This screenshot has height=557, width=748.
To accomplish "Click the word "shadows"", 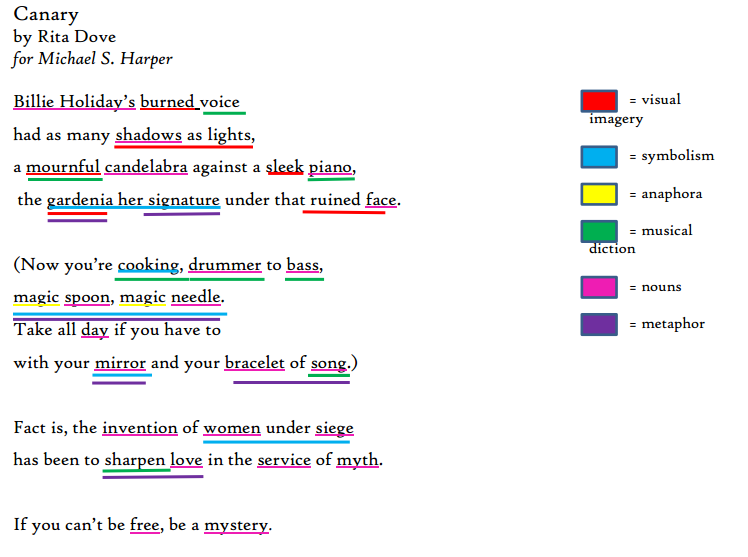I will [x=148, y=135].
